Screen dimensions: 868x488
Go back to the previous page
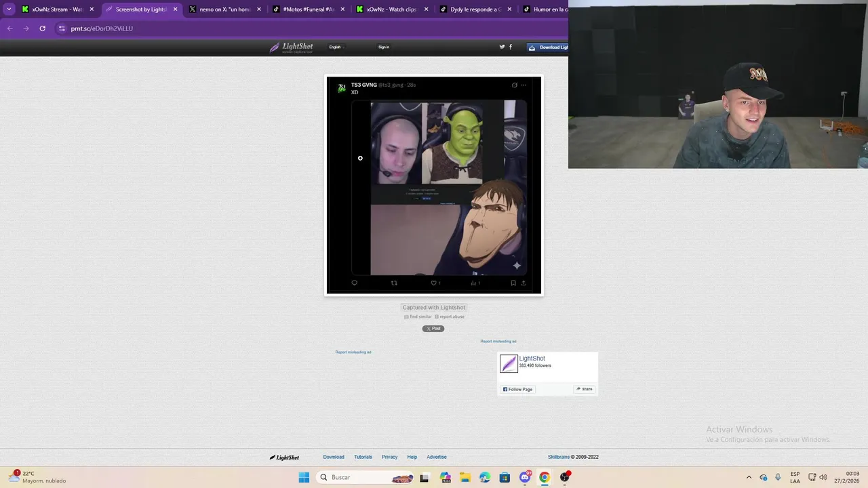[x=9, y=28]
